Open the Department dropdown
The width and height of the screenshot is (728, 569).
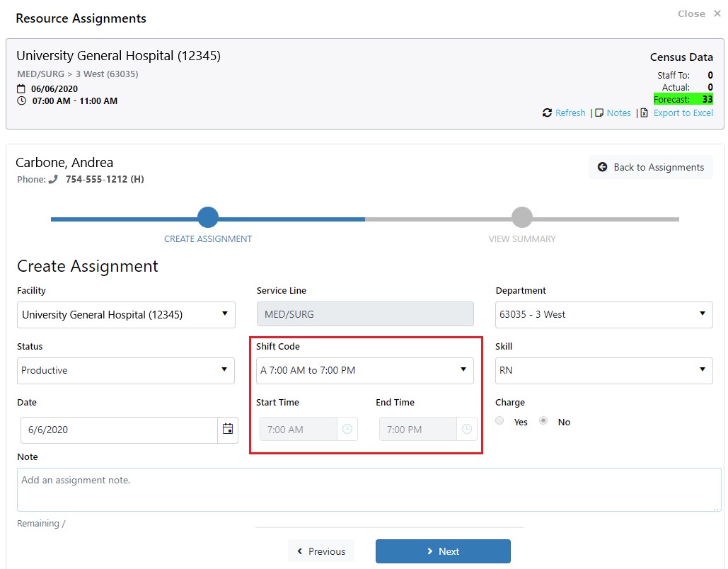click(x=603, y=314)
